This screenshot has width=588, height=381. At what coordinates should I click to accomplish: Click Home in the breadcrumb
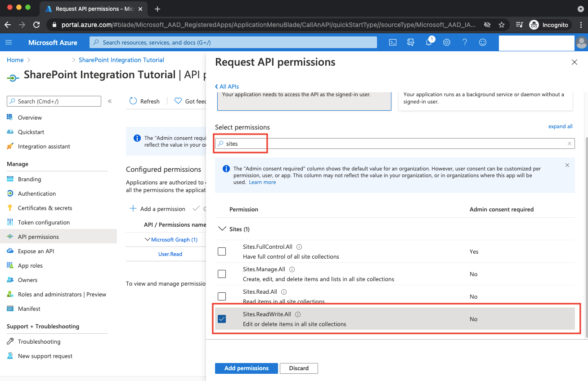point(15,60)
